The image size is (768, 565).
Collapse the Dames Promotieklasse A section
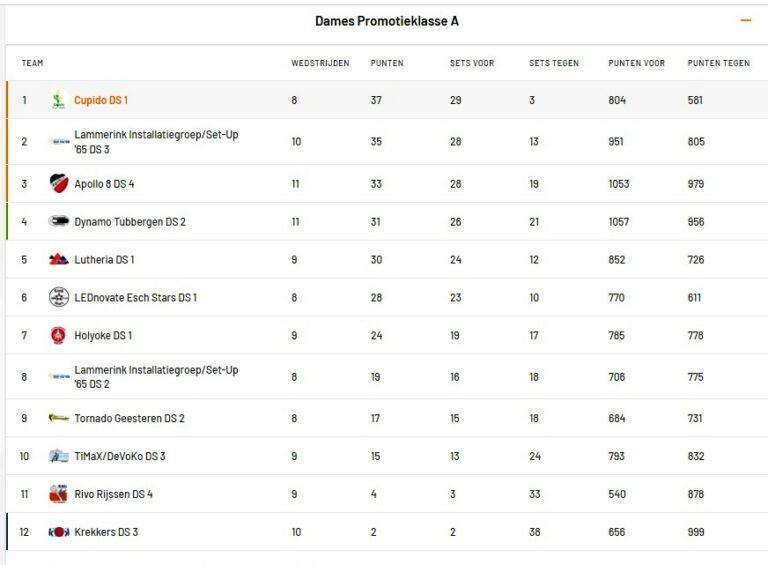(745, 21)
